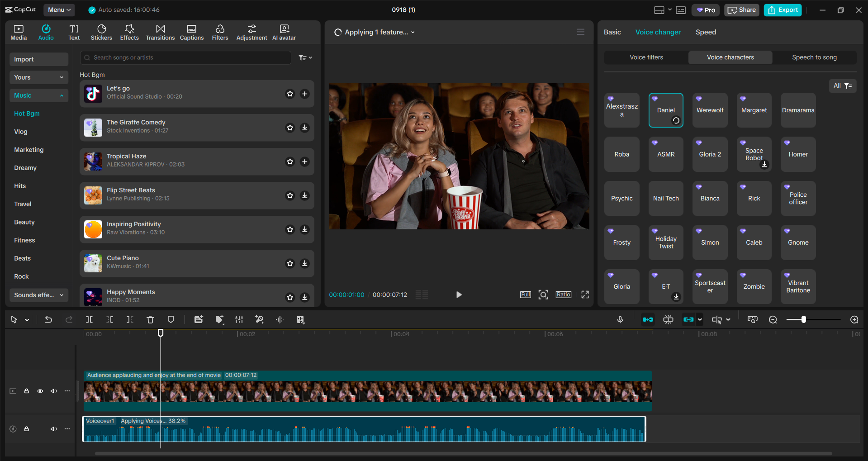The width and height of the screenshot is (868, 461).
Task: Click the Export button
Action: pyautogui.click(x=782, y=10)
